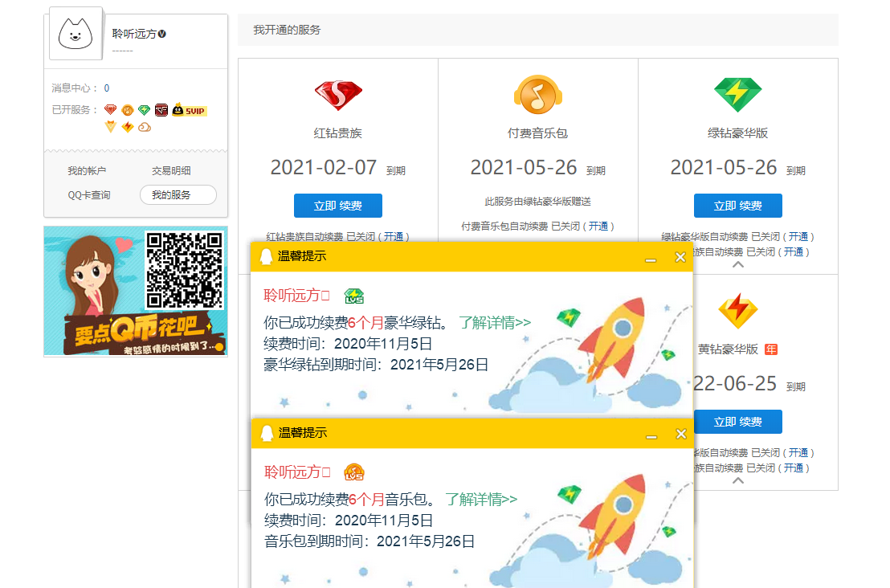Click 开通 for 绿钻豪华版自动续费
Screen dimensions: 890x588
[x=798, y=237]
